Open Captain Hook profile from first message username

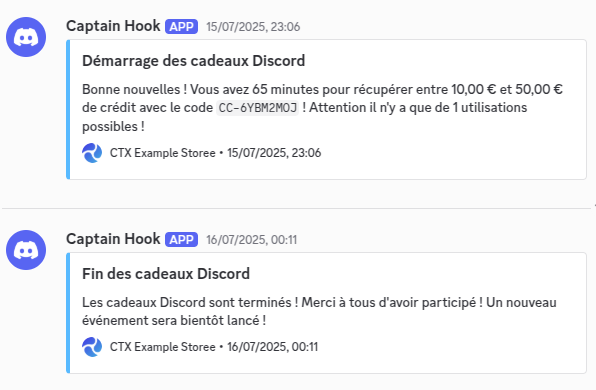tap(113, 26)
